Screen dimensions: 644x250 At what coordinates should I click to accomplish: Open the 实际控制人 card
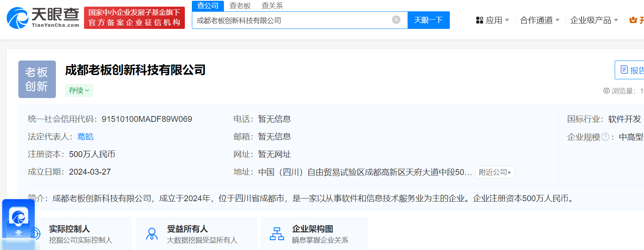pyautogui.click(x=80, y=234)
